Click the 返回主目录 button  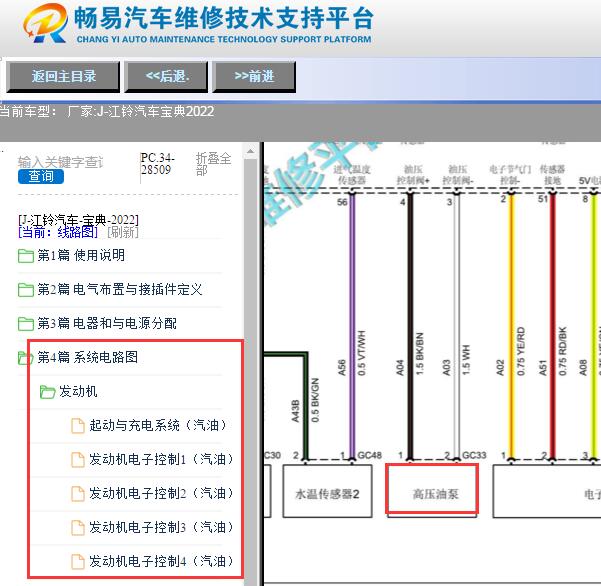click(x=63, y=77)
